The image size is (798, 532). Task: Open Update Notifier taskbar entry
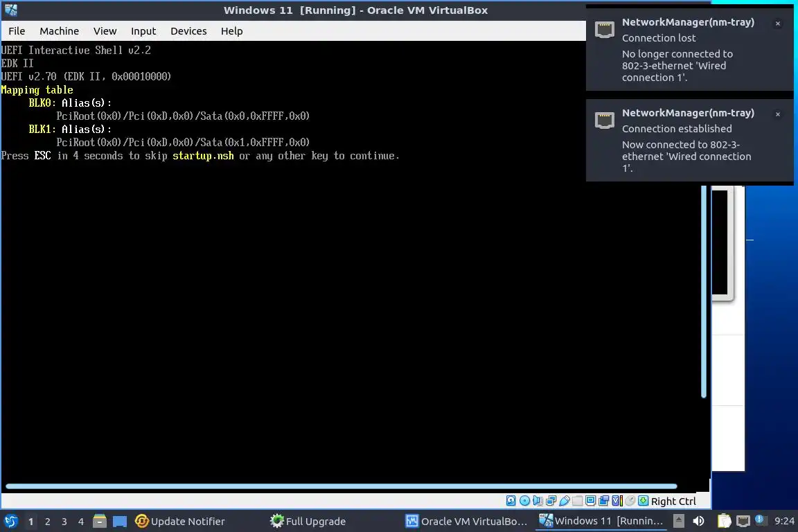point(179,522)
